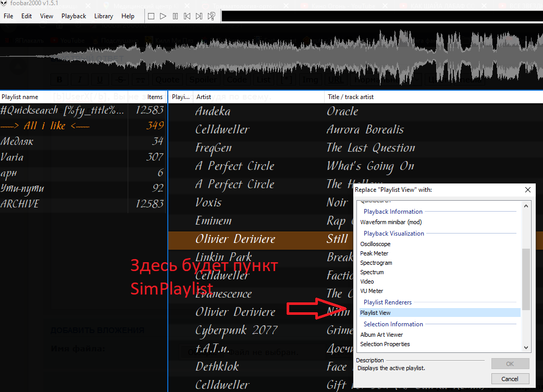This screenshot has width=543, height=392.
Task: Open the Playback menu
Action: coord(73,16)
